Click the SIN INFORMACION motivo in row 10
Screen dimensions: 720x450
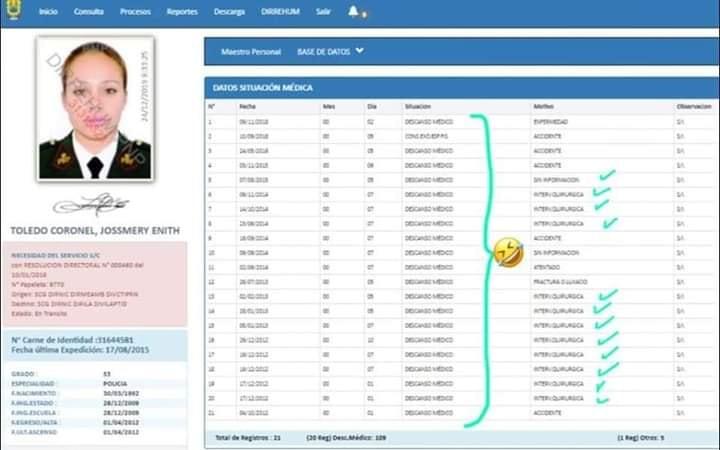tap(556, 253)
